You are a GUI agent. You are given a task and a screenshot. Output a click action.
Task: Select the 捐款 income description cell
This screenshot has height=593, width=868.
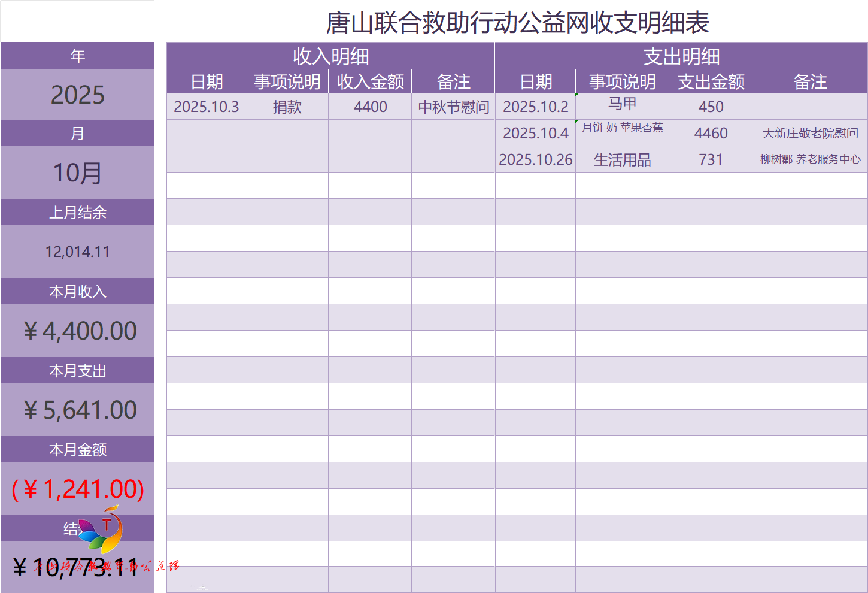click(x=287, y=107)
